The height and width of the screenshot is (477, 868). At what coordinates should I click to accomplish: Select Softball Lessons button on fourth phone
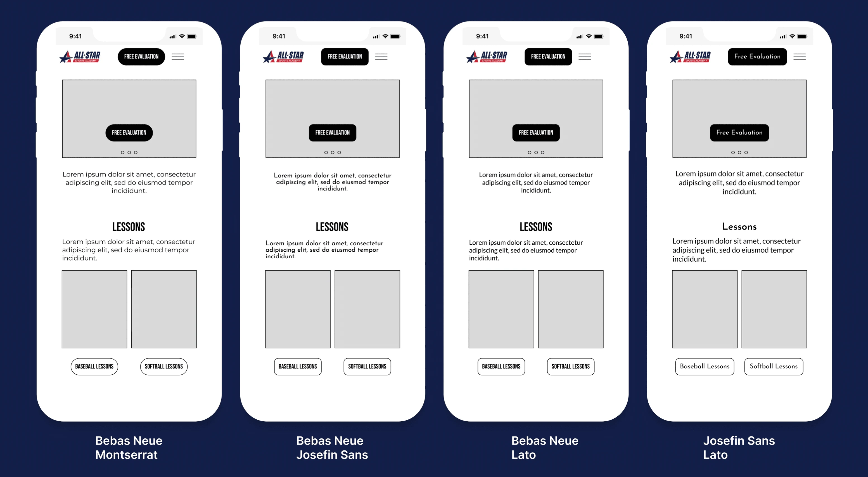pyautogui.click(x=776, y=367)
